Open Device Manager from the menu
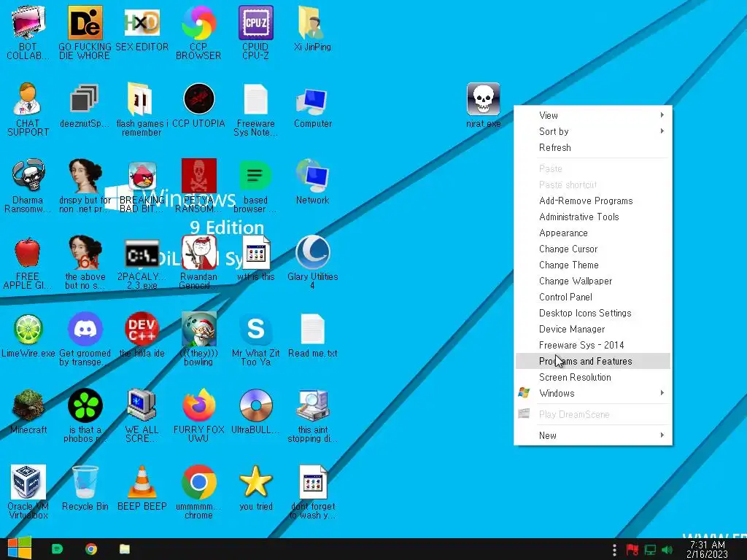The image size is (747, 560). [592, 329]
